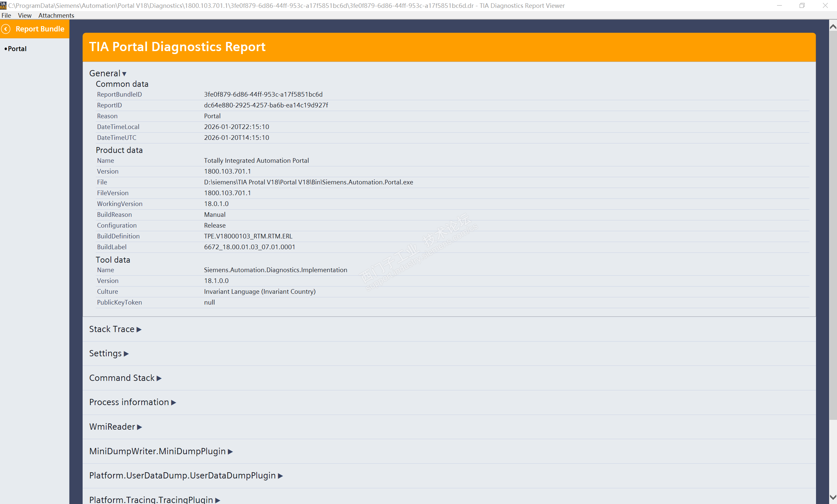Screen dimensions: 837x504
Task: Expand the Settings section
Action: coord(109,354)
